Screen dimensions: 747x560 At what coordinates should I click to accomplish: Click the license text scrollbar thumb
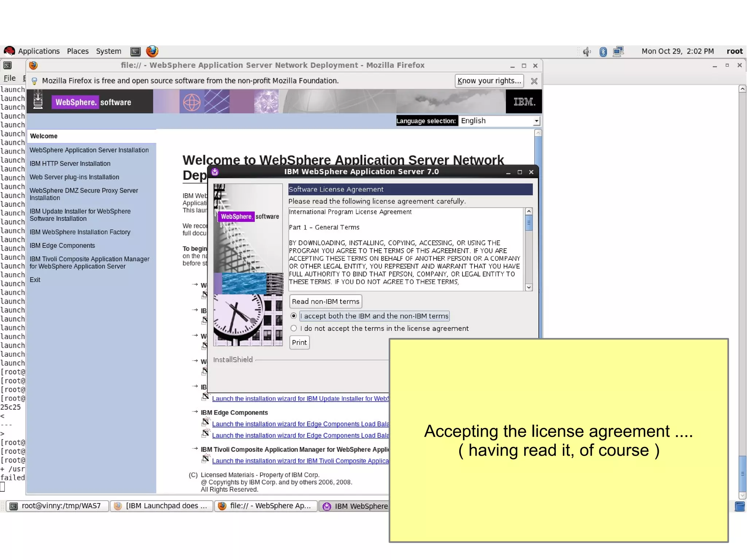529,223
